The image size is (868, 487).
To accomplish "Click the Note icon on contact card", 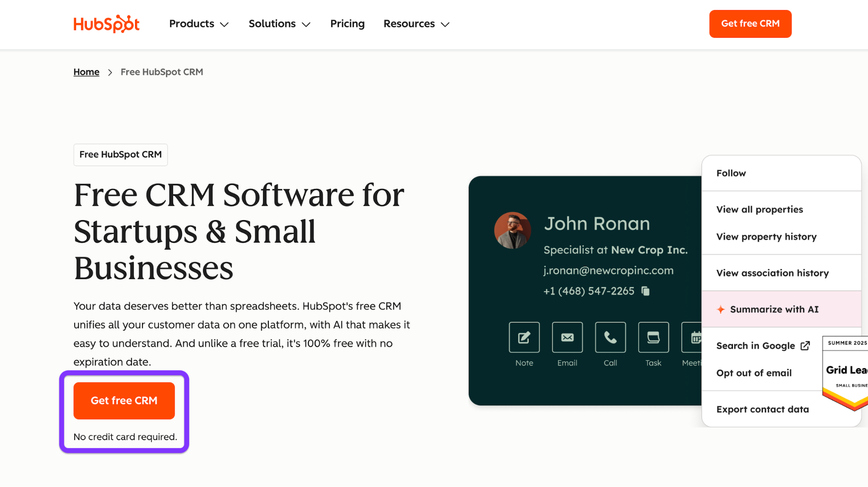I will pos(524,337).
